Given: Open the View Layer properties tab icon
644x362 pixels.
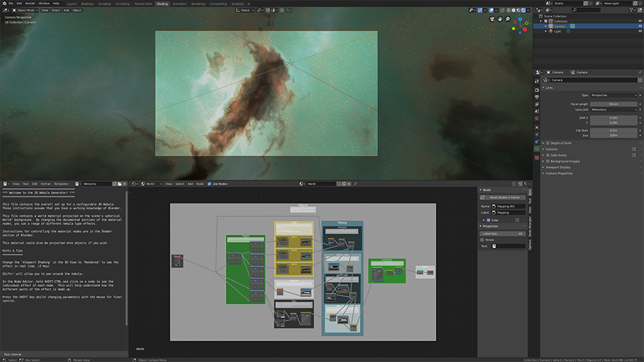Looking at the screenshot, I should 537,104.
